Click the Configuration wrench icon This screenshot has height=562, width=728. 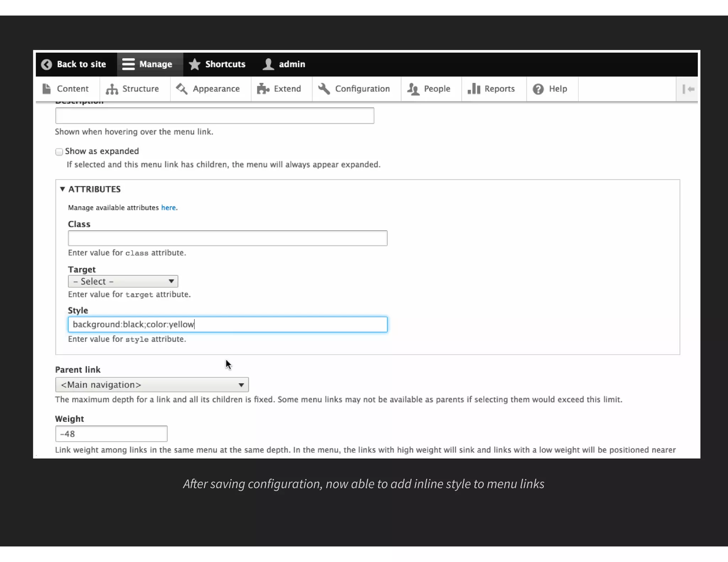(324, 89)
